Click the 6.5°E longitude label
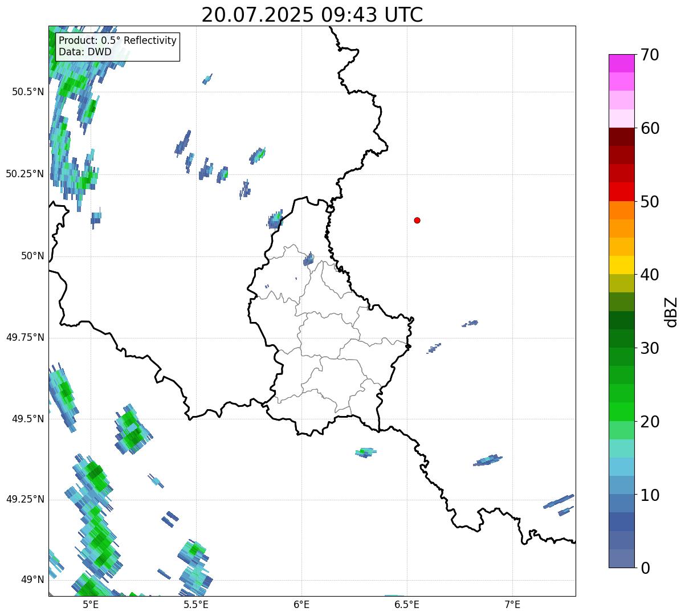Viewport: 685px width, 616px height. [x=407, y=604]
